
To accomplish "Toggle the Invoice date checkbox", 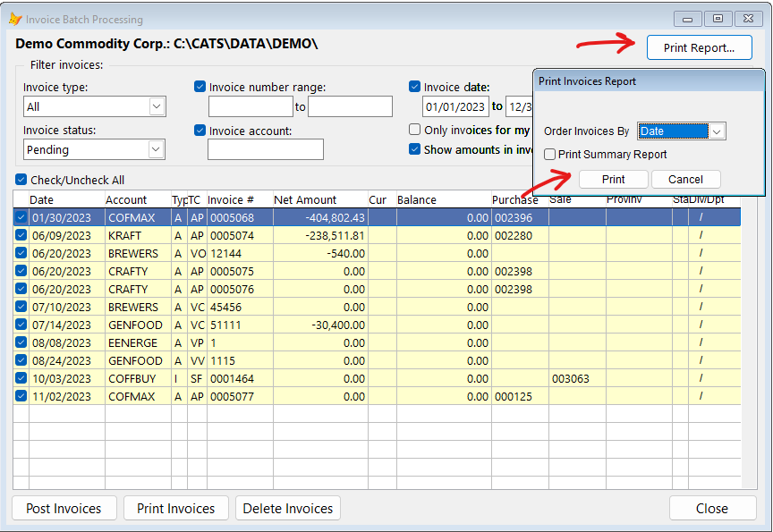I will click(x=414, y=87).
